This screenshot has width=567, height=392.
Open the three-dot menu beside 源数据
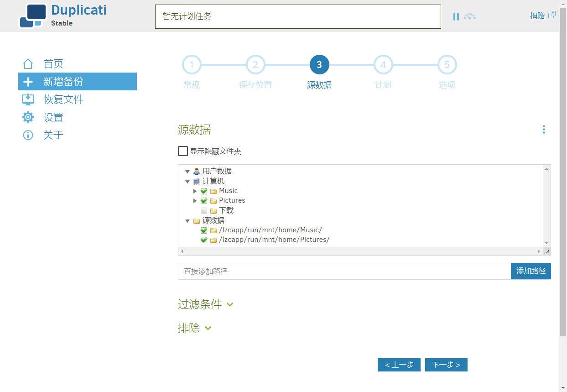[544, 130]
